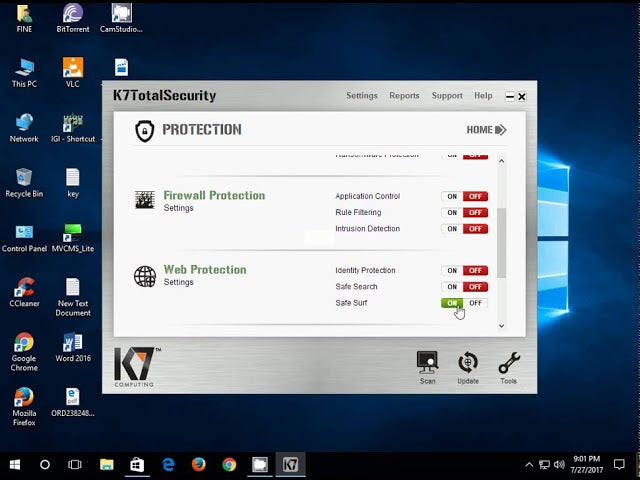Open Windows Store from the taskbar
Viewport: 640px width, 480px height.
click(x=137, y=465)
